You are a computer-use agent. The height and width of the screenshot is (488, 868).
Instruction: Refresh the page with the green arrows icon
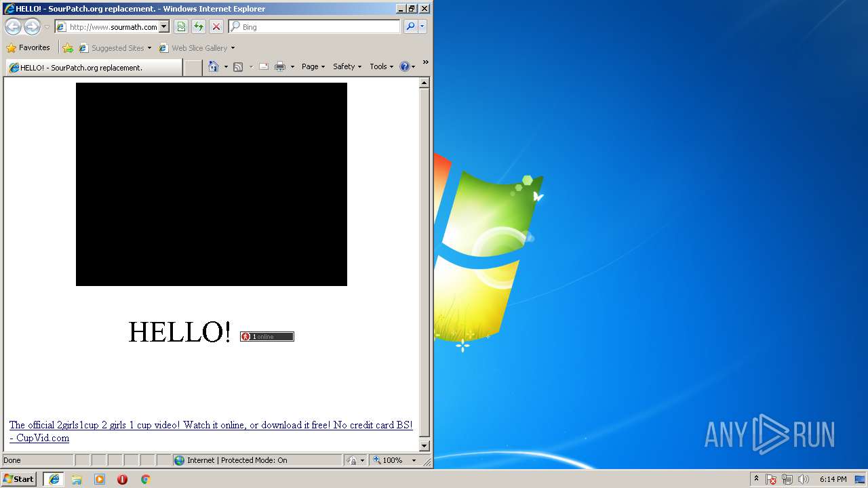tap(199, 27)
